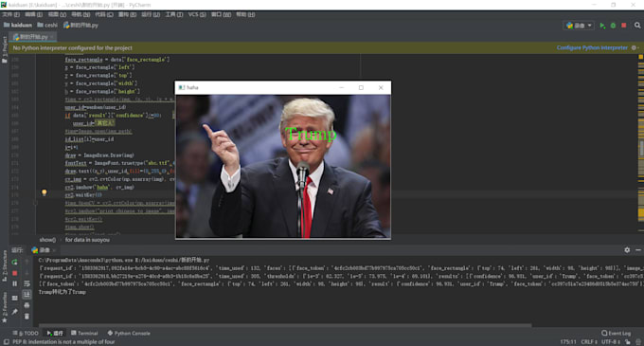This screenshot has width=644, height=346.
Task: Select the Run tab in bottom bar
Action: point(55,334)
